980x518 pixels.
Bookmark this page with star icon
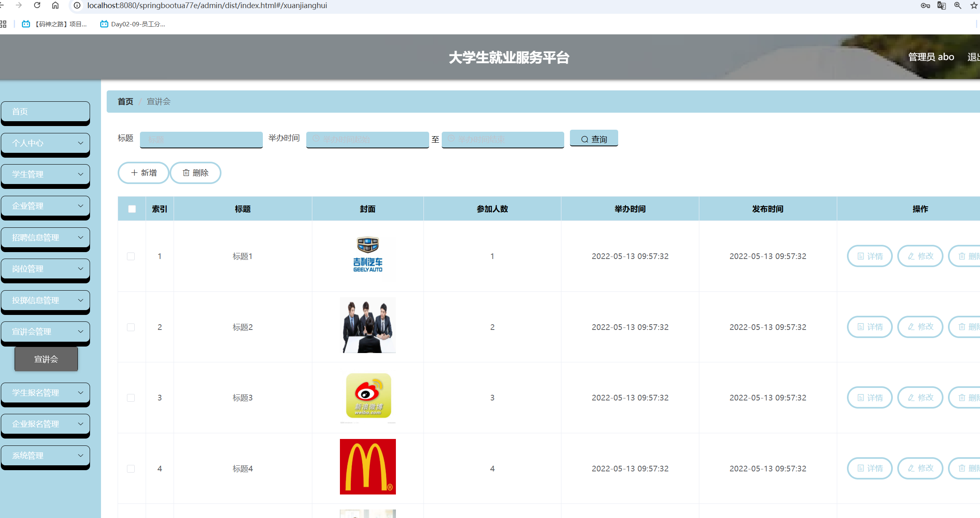[x=974, y=5]
